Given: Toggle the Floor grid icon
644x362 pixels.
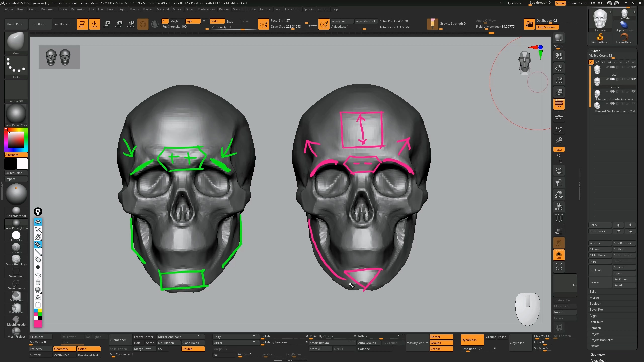Looking at the screenshot, I should (559, 117).
